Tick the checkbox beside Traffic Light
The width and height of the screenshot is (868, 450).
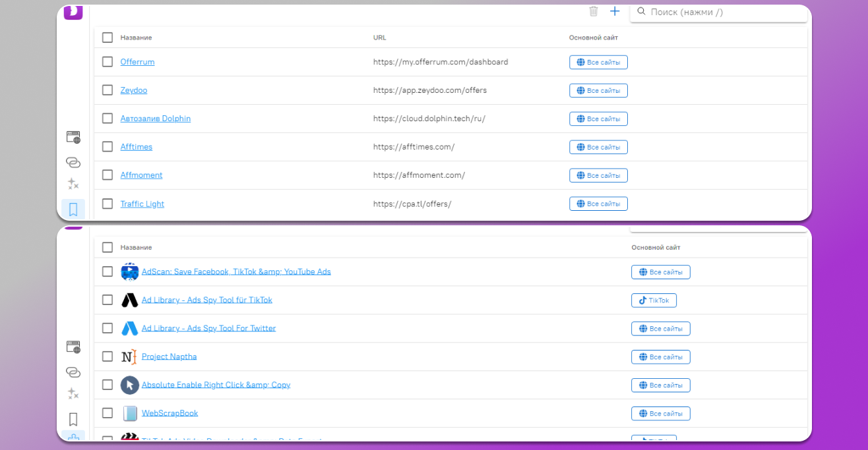pos(108,204)
